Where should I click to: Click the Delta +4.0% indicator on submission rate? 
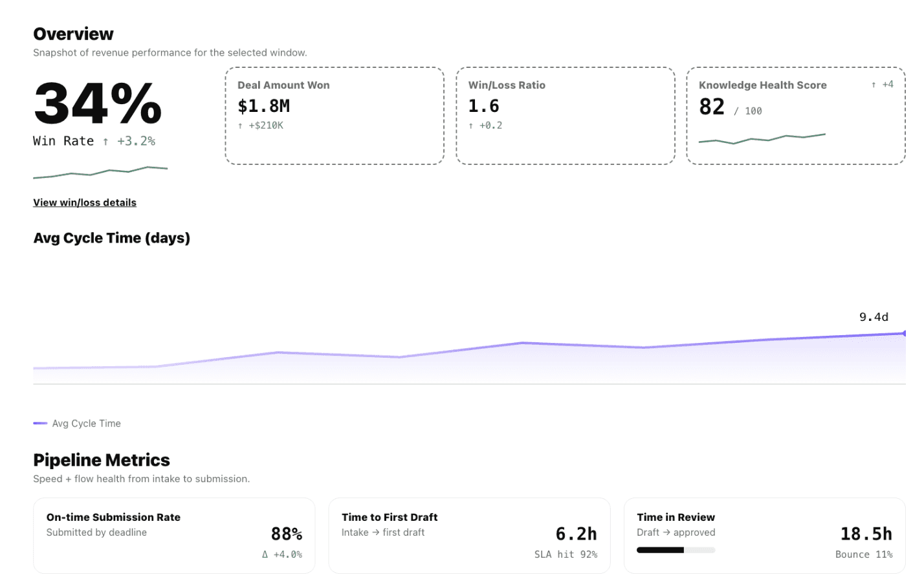point(282,554)
